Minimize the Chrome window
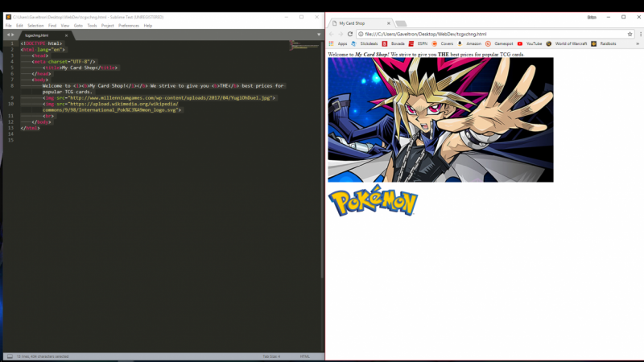Viewport: 644px width, 362px height. (609, 17)
